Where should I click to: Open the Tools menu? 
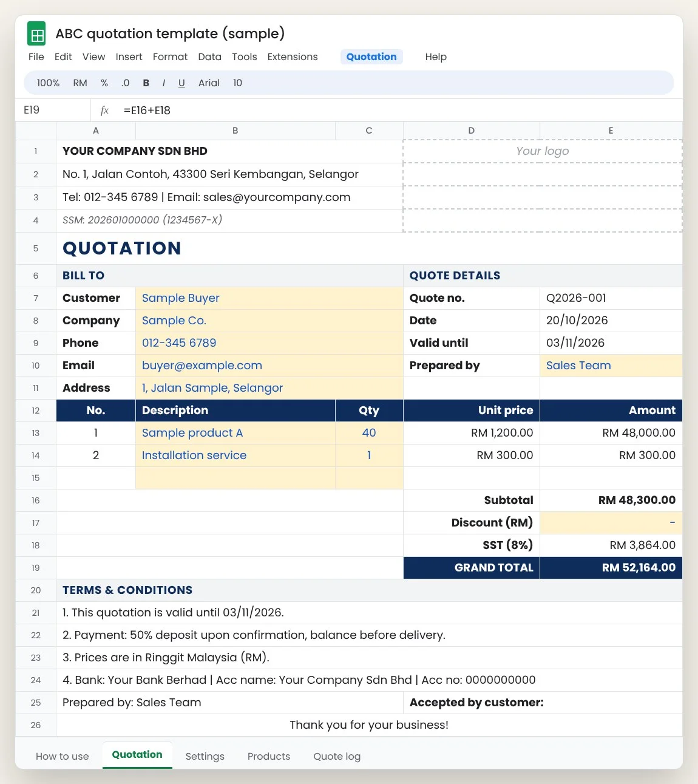click(245, 56)
